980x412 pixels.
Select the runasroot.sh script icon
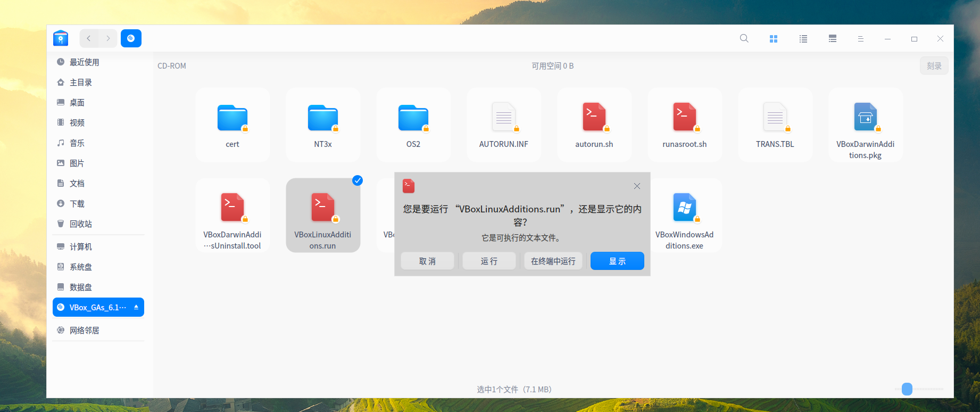coord(685,117)
